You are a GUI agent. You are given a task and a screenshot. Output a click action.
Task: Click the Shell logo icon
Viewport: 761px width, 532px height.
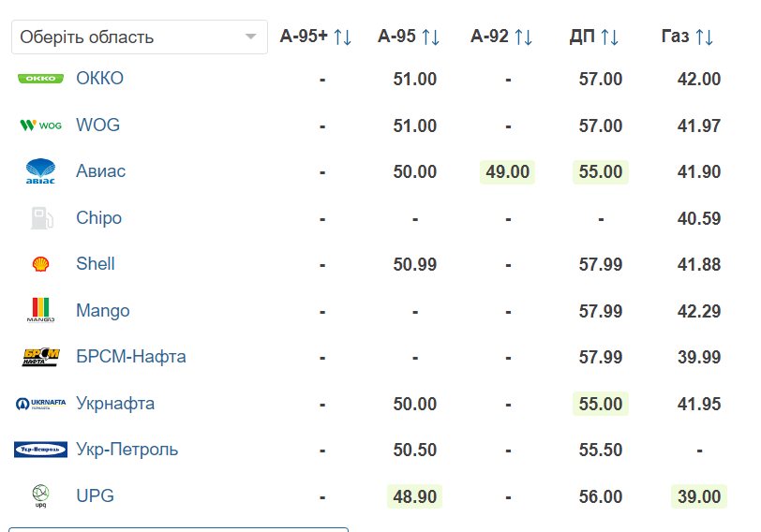tap(41, 264)
